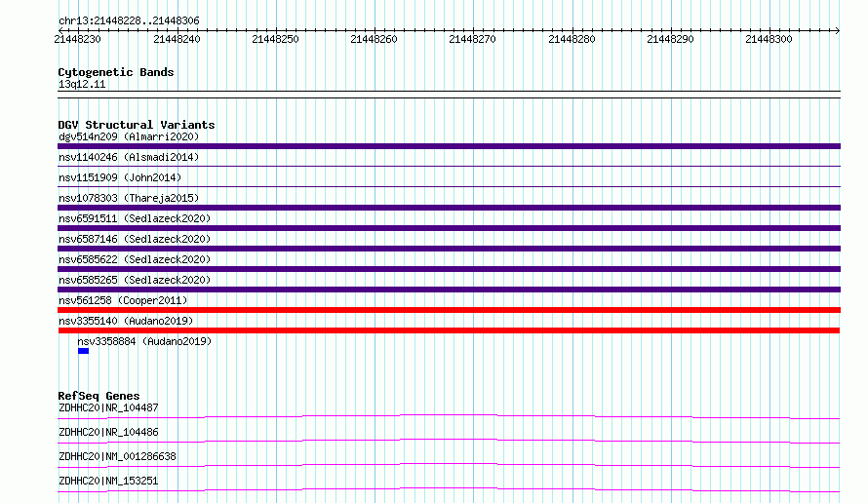This screenshot has width=868, height=503.
Task: Open variant nsv6587146 (Sedlazeck2020) label
Action: (135, 239)
